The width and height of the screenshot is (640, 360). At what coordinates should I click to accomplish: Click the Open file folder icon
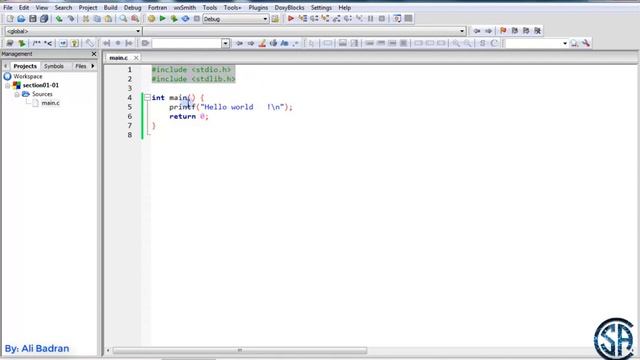(21, 19)
